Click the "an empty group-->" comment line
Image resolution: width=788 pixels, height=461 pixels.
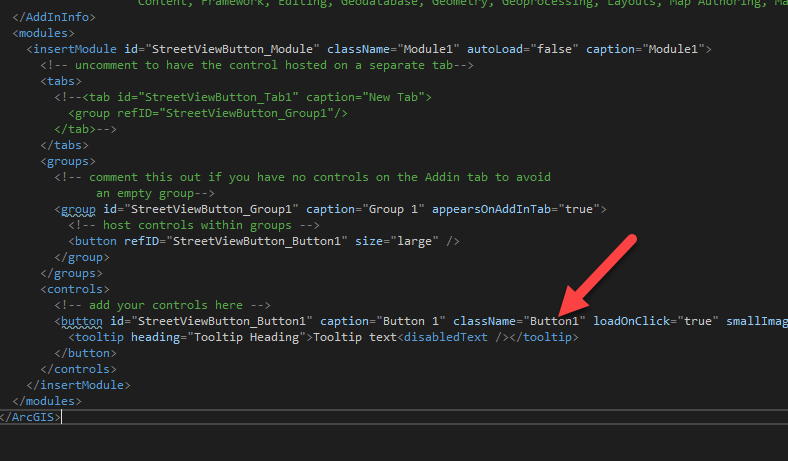pos(156,193)
